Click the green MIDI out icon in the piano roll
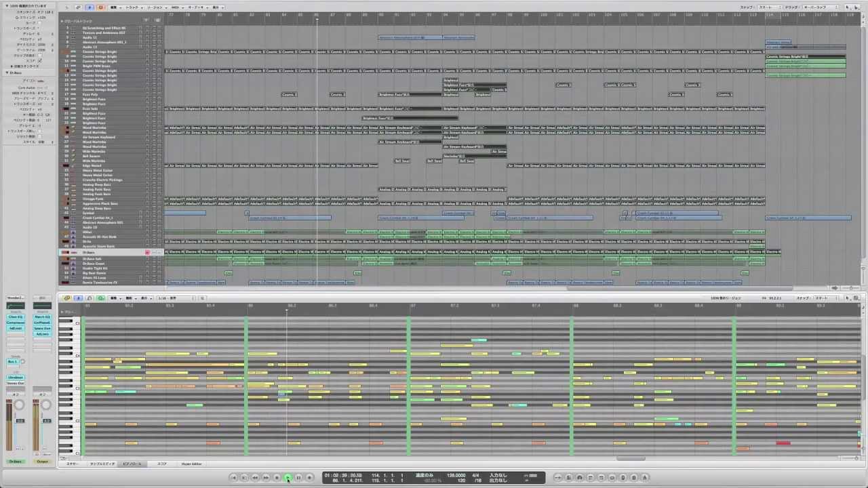Image resolution: width=868 pixels, height=488 pixels. (x=101, y=298)
